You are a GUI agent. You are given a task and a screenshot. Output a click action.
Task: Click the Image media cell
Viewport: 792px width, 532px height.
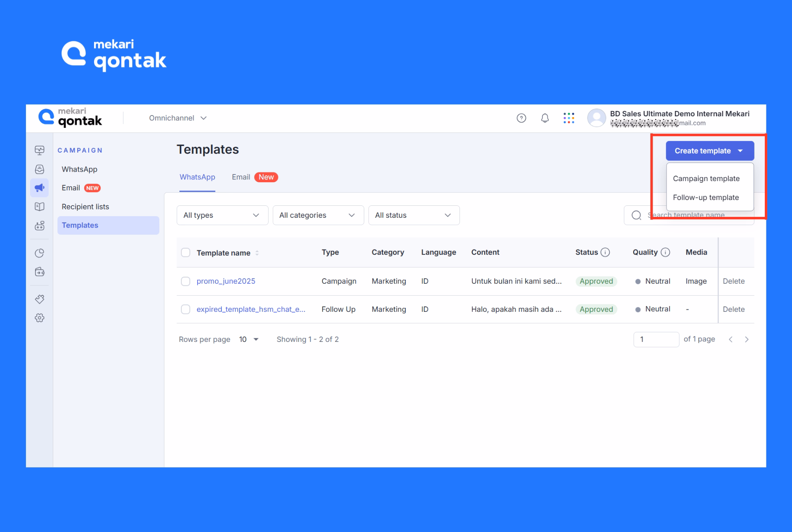tap(696, 281)
